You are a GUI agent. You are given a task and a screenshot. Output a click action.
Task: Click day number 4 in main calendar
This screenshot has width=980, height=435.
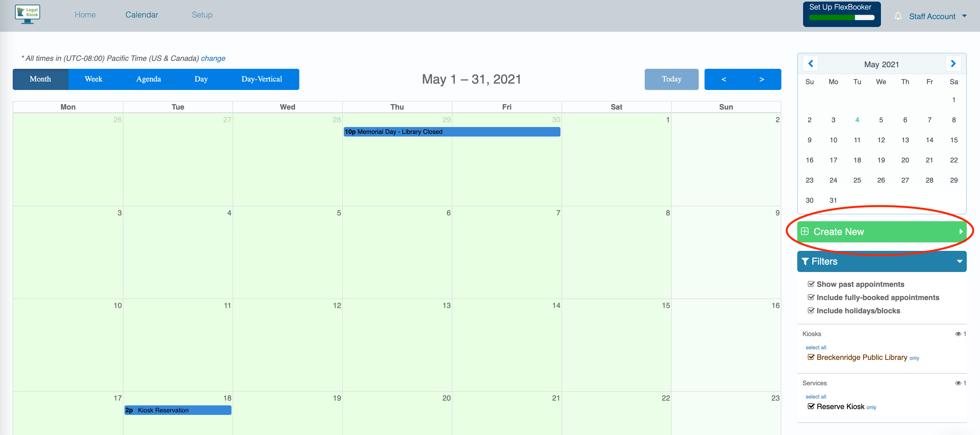[x=229, y=213]
